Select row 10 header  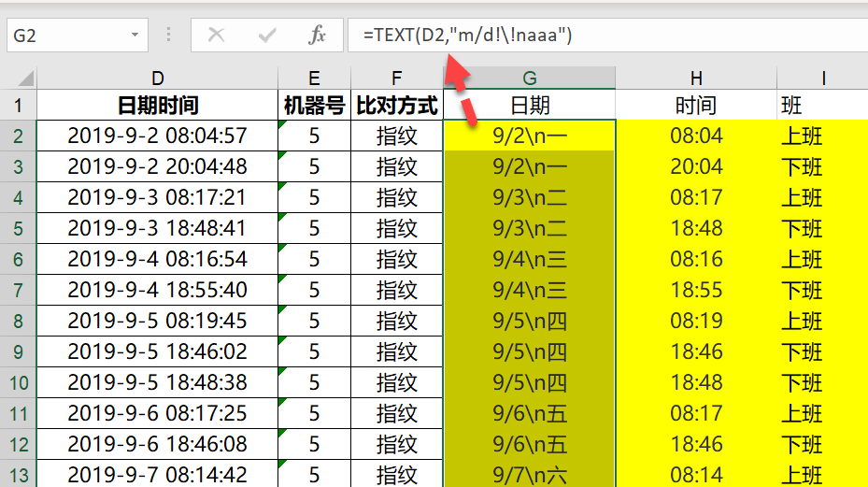coord(19,382)
